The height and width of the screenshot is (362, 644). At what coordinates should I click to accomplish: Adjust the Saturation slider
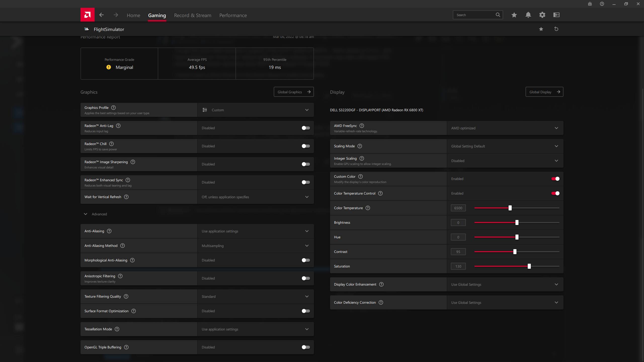(x=529, y=266)
